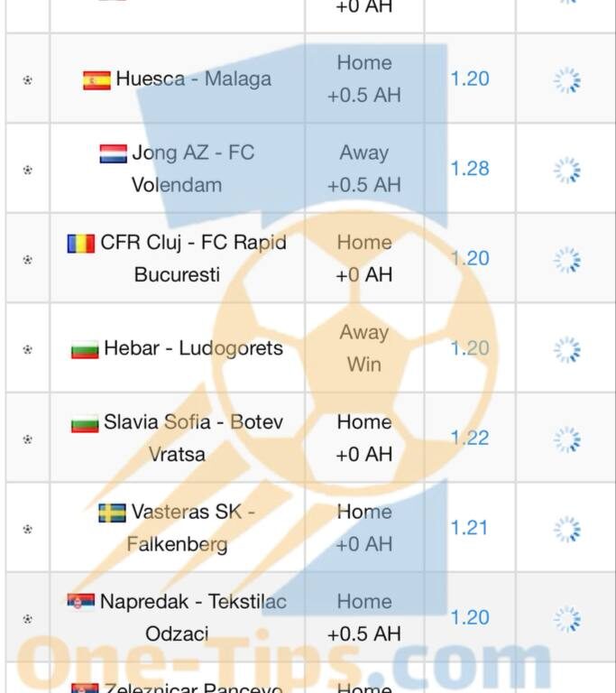Click the Sweden flag beside Vasteras SK
Image resolution: width=616 pixels, height=693 pixels.
point(112,513)
